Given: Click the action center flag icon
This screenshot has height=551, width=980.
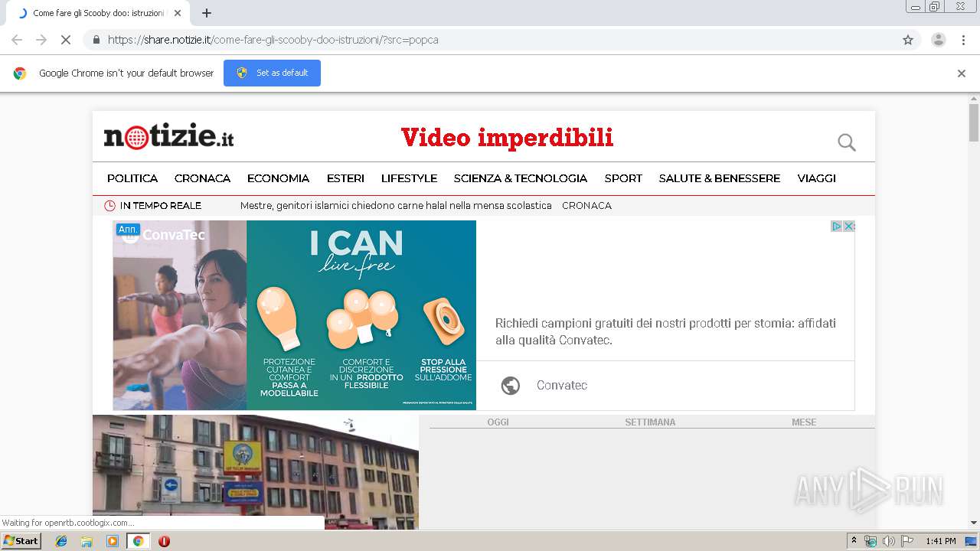Looking at the screenshot, I should click(x=907, y=541).
